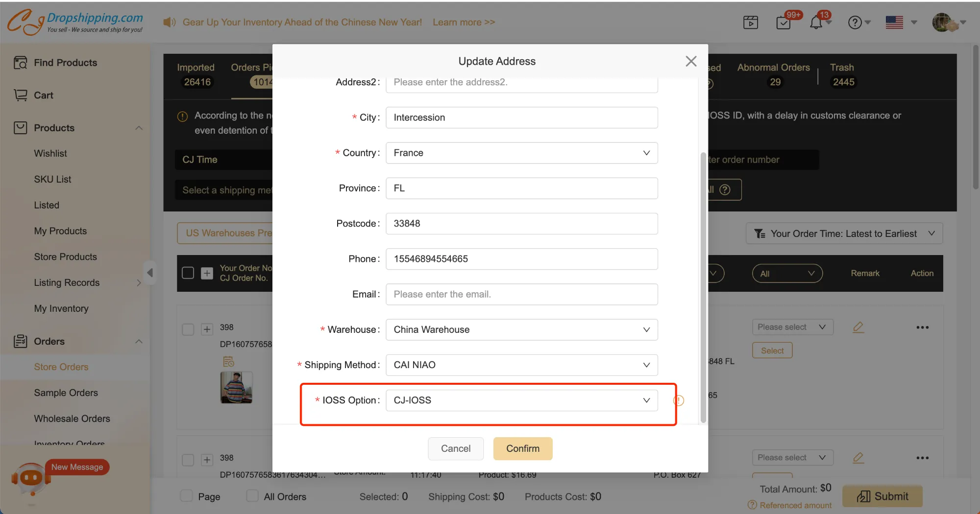Go to Find Products in the sidebar

click(65, 63)
